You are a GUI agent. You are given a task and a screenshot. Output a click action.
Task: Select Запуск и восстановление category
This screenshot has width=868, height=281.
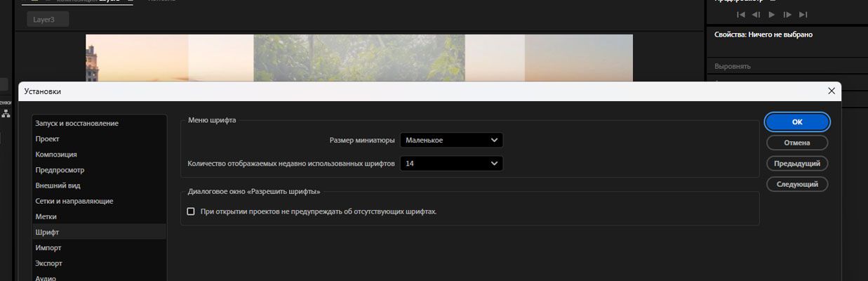coord(99,123)
